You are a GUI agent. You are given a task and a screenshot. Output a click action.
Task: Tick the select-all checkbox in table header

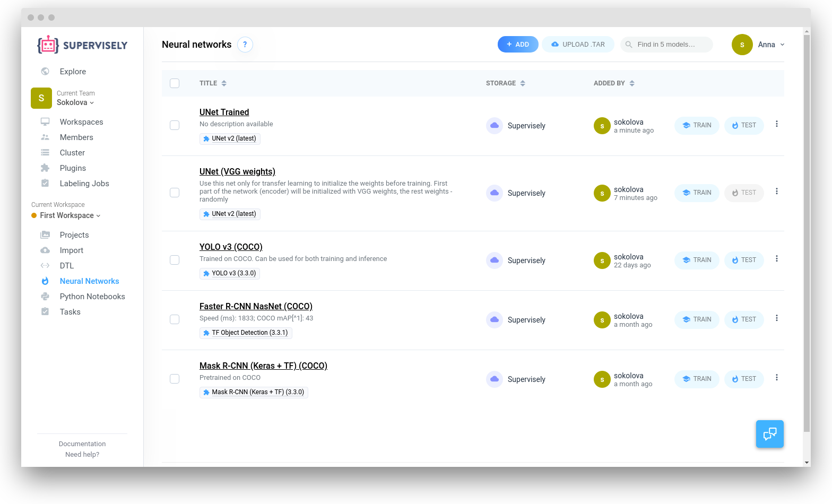[x=175, y=83]
